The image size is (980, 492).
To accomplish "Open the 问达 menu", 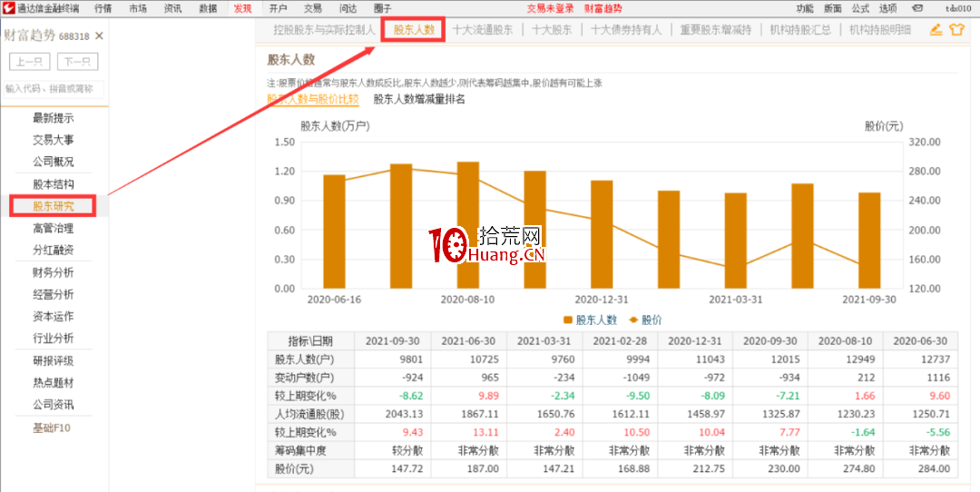I will click(x=348, y=9).
